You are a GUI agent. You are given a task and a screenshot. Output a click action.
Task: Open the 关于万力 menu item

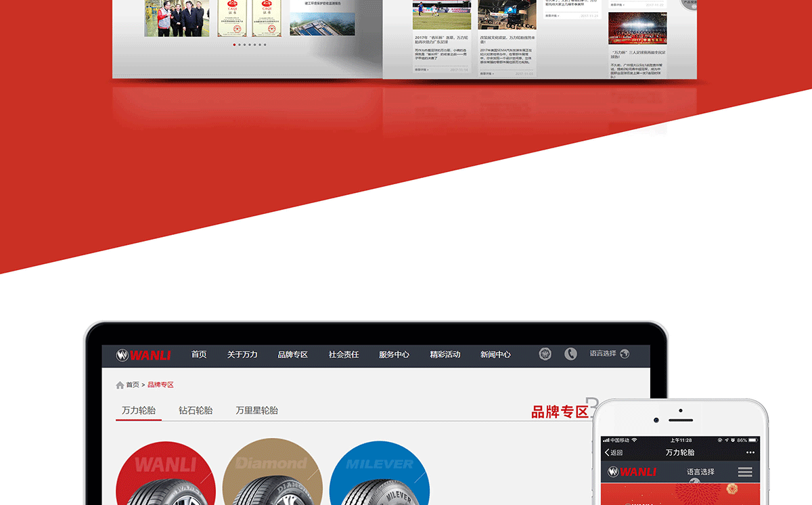(x=242, y=355)
